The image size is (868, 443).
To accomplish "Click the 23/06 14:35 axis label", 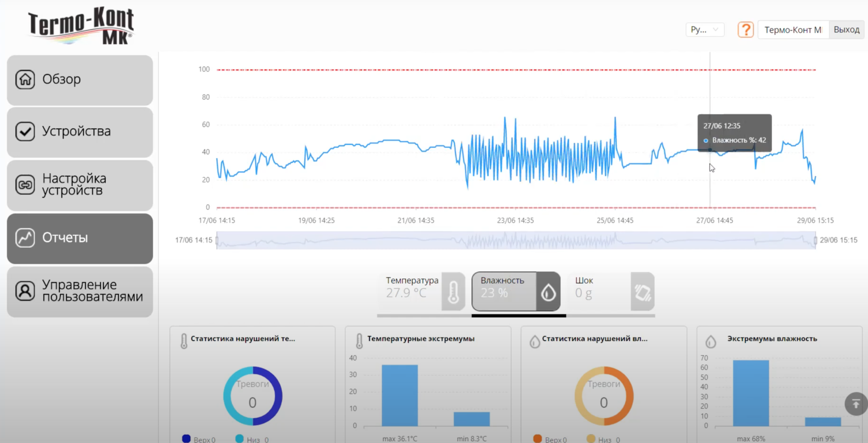I will coord(515,220).
